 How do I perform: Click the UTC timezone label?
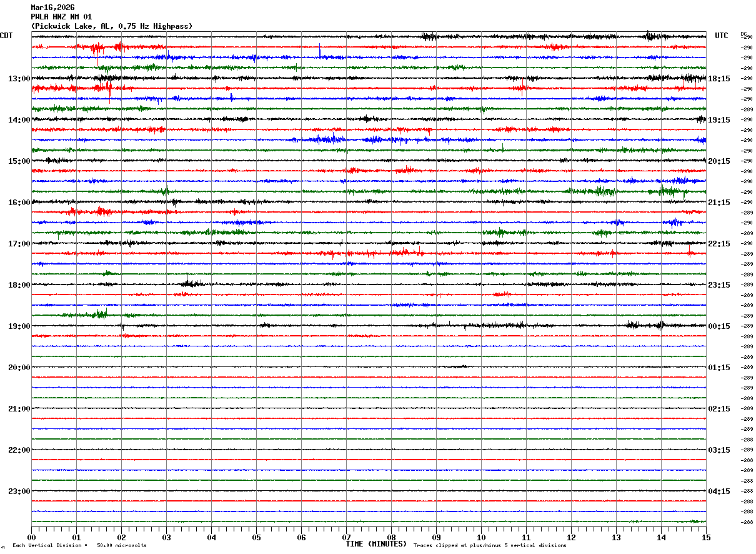[722, 36]
